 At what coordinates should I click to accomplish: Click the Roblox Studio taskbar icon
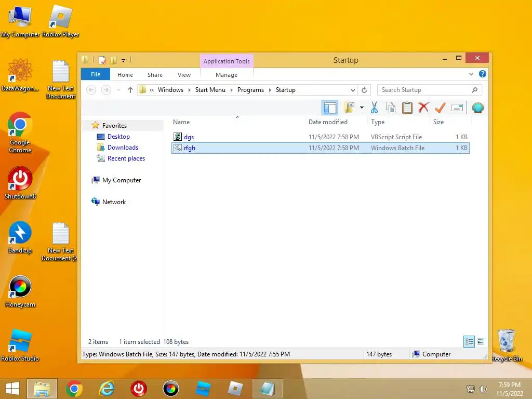pos(203,389)
